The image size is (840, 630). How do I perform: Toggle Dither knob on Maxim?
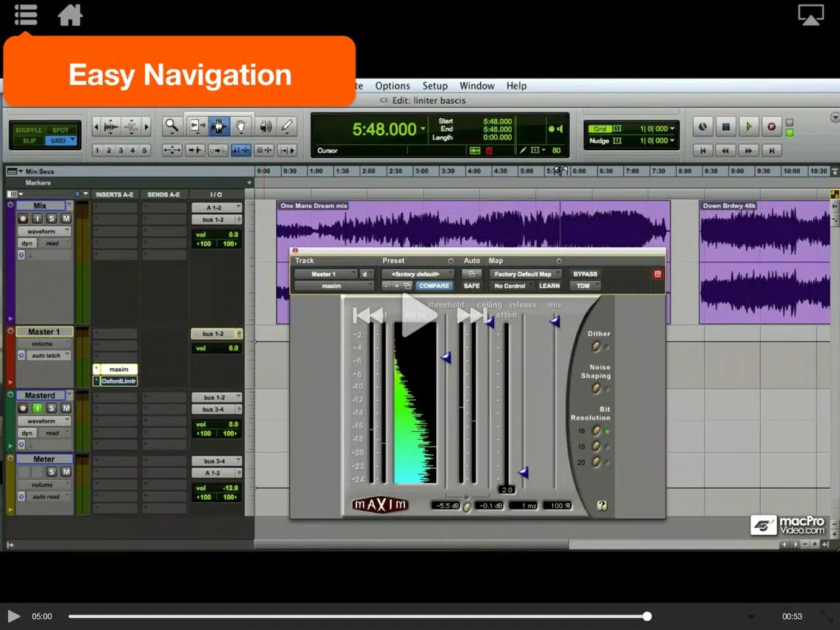point(596,347)
